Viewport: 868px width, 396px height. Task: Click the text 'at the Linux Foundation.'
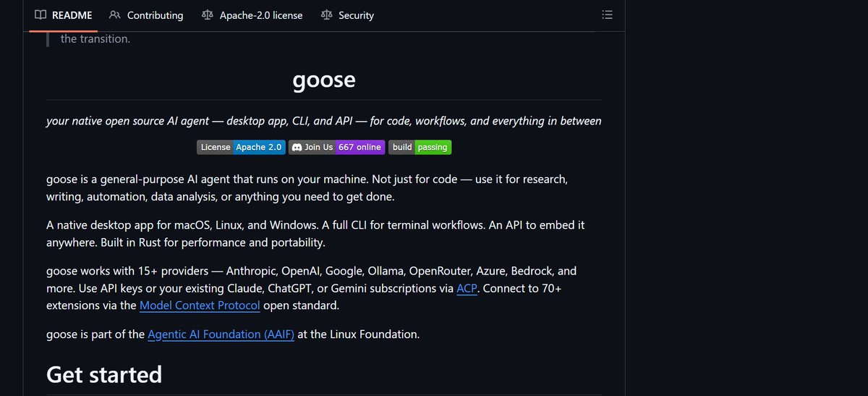click(359, 334)
